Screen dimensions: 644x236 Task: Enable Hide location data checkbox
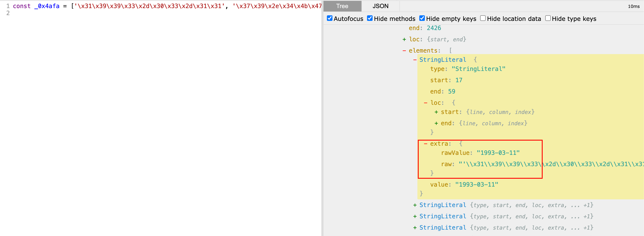click(483, 19)
